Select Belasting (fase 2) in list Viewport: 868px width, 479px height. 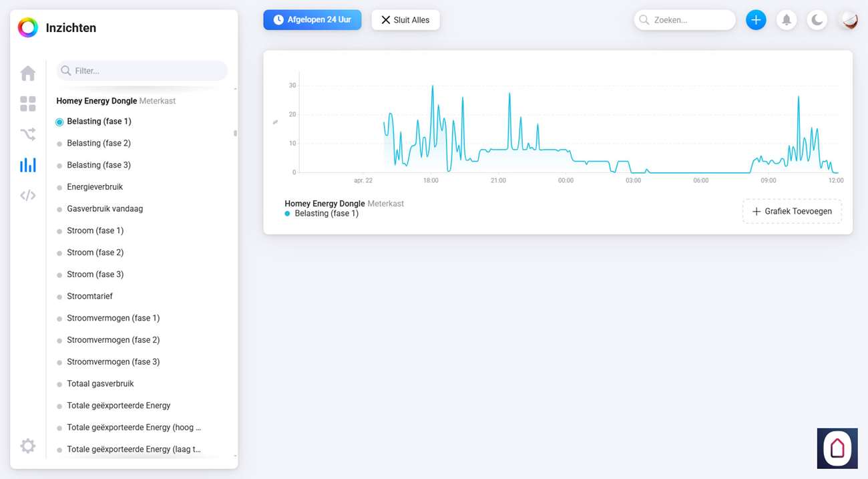[99, 143]
